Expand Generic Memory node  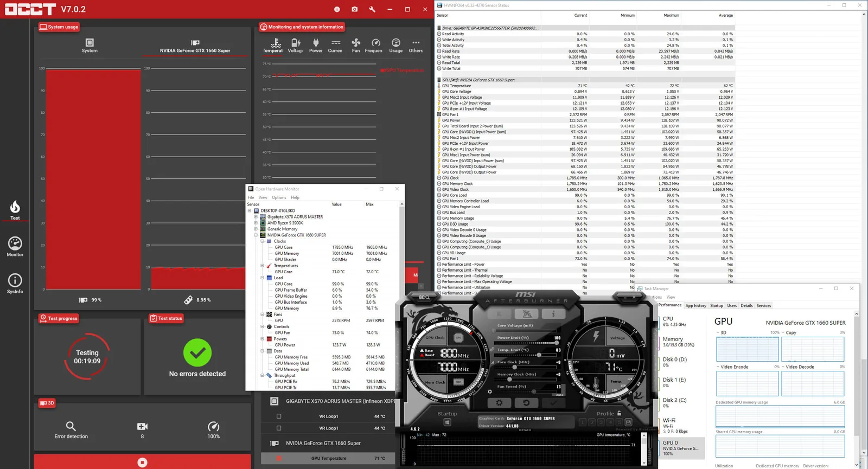click(256, 229)
